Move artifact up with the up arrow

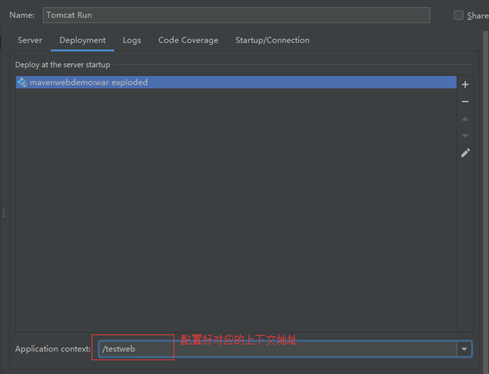coord(465,119)
